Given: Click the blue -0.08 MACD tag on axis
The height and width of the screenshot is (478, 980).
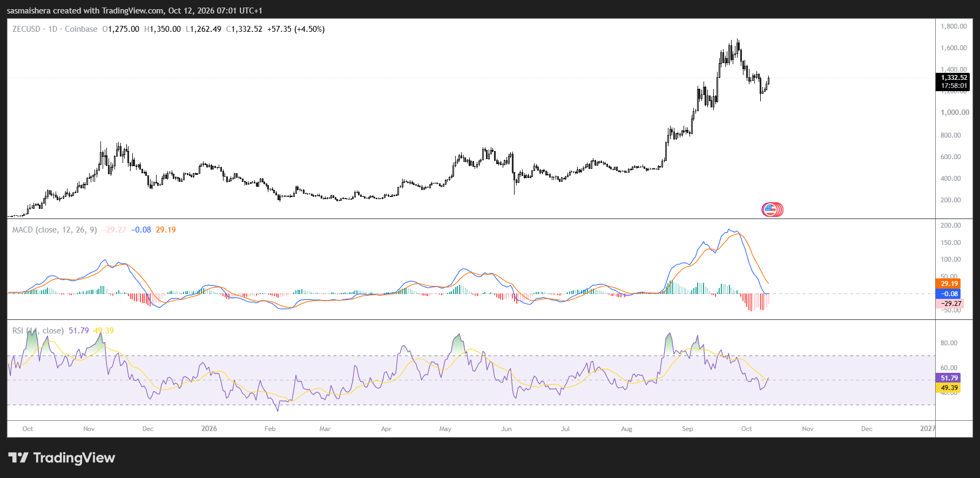Looking at the screenshot, I should point(949,294).
